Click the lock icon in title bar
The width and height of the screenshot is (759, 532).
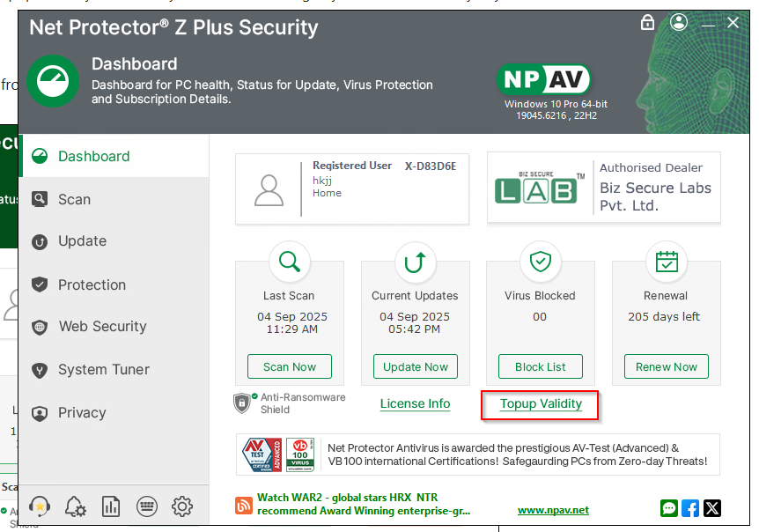648,22
